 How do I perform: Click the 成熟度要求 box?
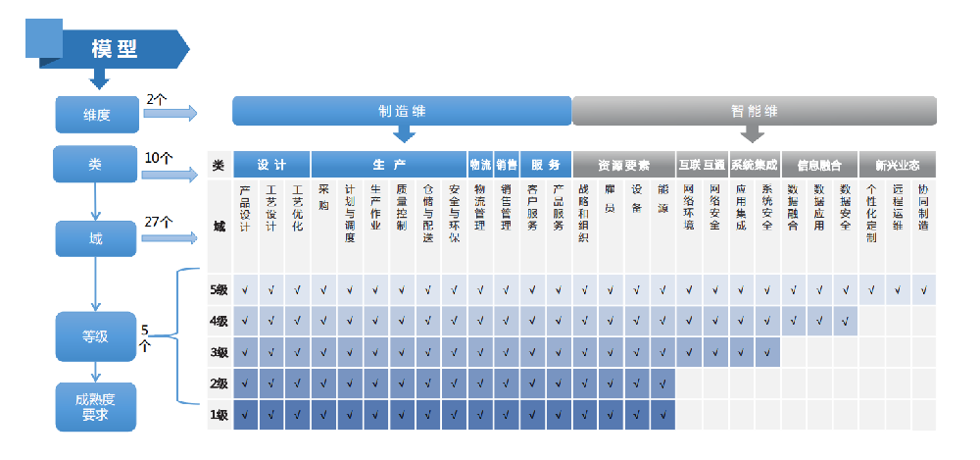96,406
